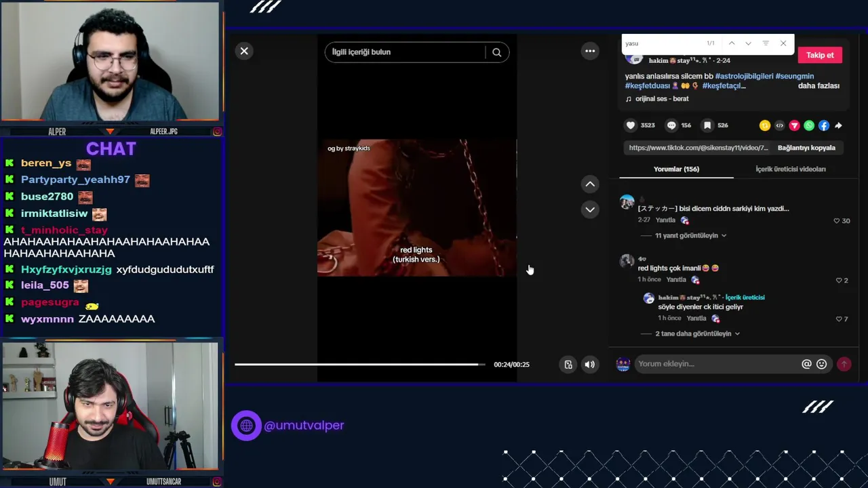The height and width of the screenshot is (488, 868).
Task: Click the Takip et follow button
Action: point(820,56)
